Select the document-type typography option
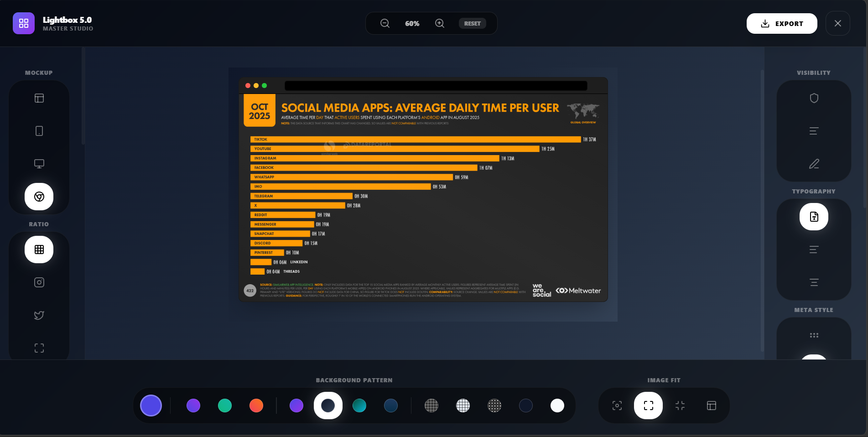This screenshot has height=437, width=868. click(x=814, y=217)
